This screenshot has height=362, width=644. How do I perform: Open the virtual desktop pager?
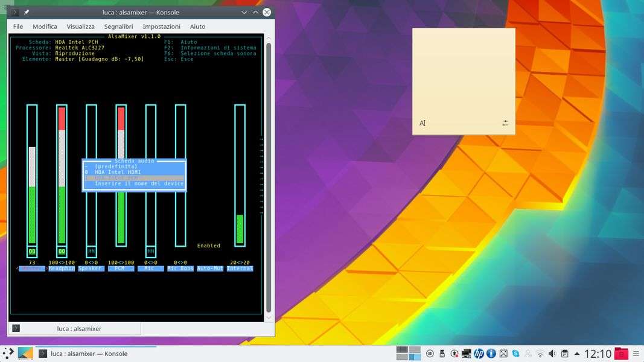409,354
